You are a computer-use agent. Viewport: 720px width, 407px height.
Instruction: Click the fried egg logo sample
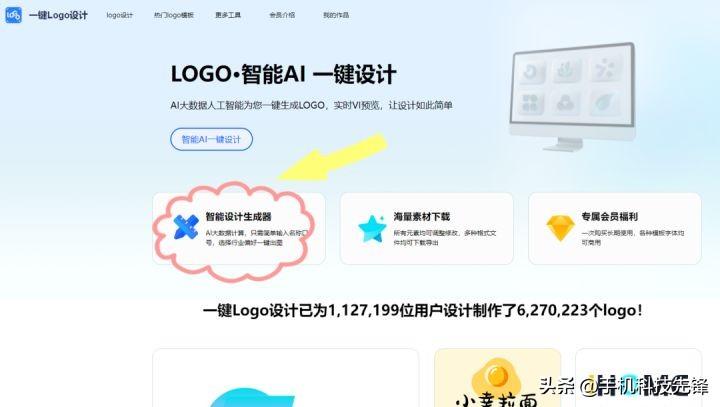498,378
